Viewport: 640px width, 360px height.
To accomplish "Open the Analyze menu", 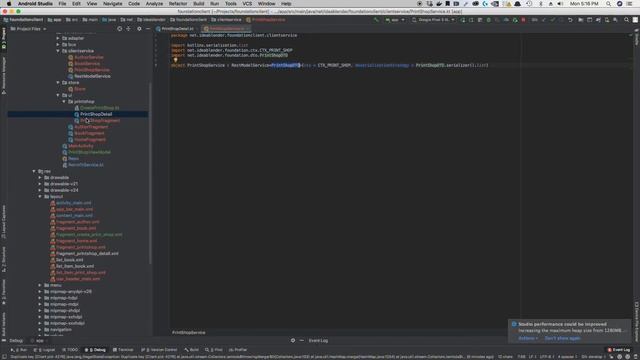I will pyautogui.click(x=154, y=4).
